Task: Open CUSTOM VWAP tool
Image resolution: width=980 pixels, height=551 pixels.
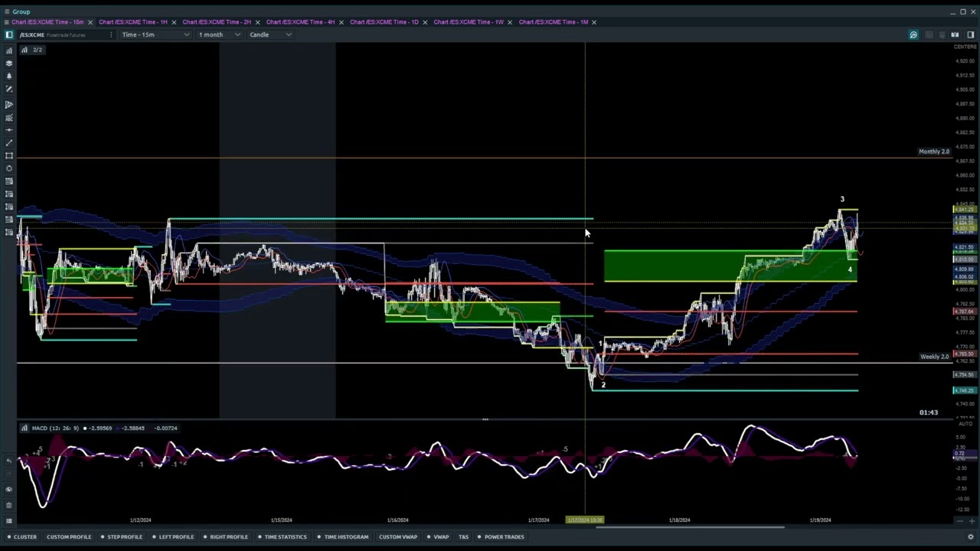Action: pyautogui.click(x=398, y=537)
